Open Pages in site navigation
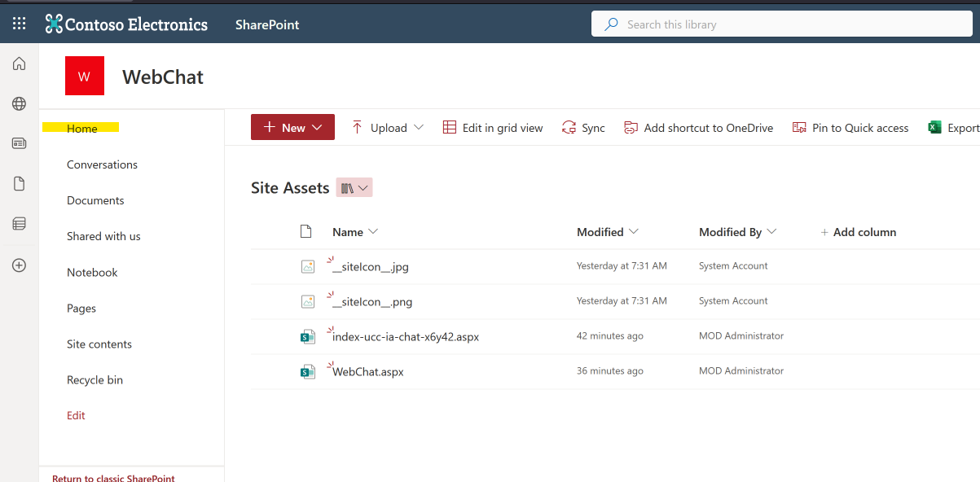The width and height of the screenshot is (980, 482). (81, 309)
